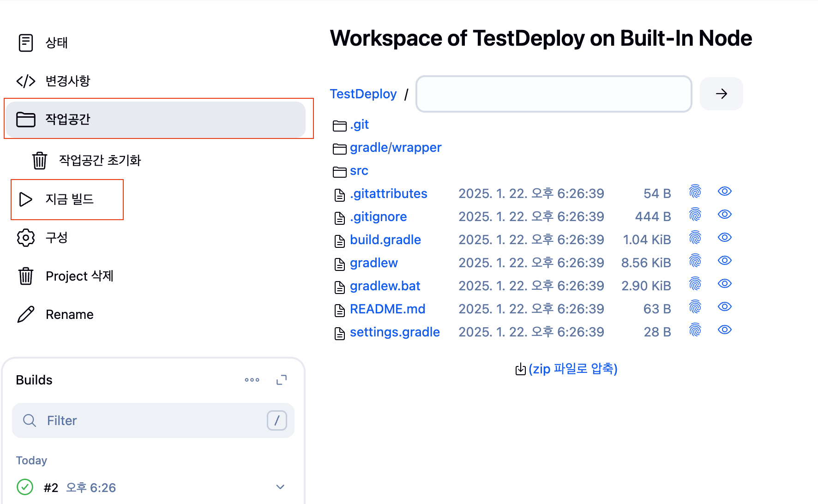The height and width of the screenshot is (504, 818).
Task: Expand the Builds panel widget
Action: pos(282,380)
